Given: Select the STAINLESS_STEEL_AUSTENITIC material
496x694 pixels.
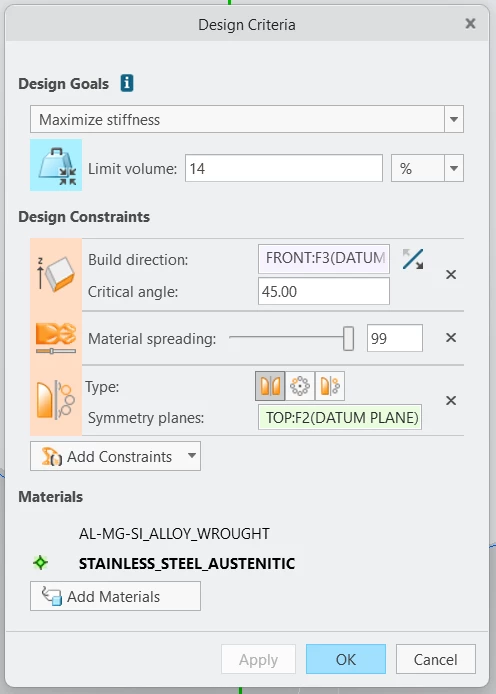Looking at the screenshot, I should [x=187, y=563].
